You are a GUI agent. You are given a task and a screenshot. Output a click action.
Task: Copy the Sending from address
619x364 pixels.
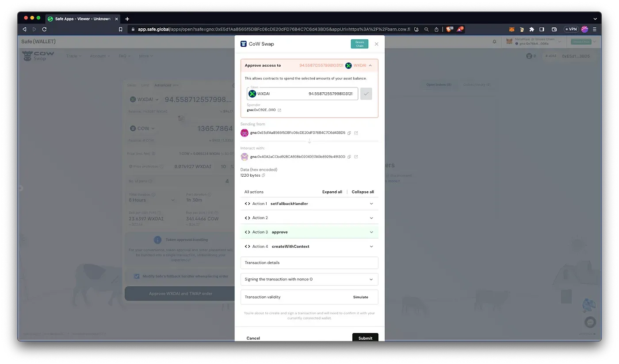349,133
